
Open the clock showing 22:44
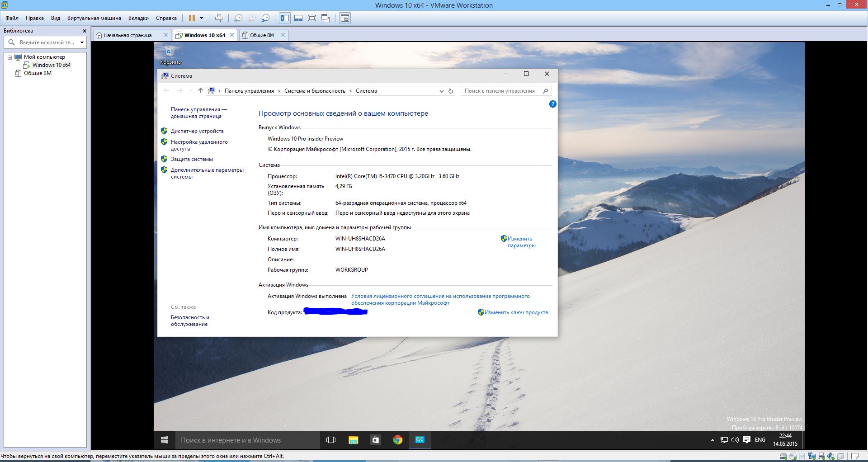coord(785,440)
